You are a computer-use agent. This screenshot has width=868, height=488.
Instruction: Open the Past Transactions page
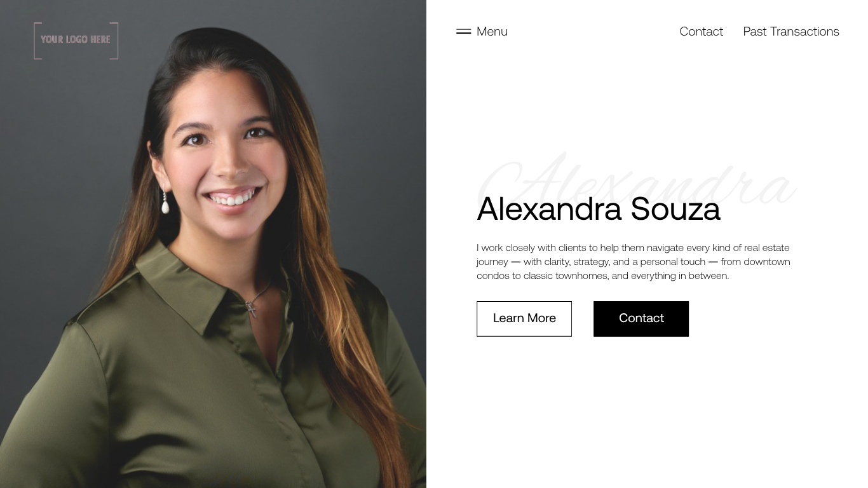coord(791,31)
